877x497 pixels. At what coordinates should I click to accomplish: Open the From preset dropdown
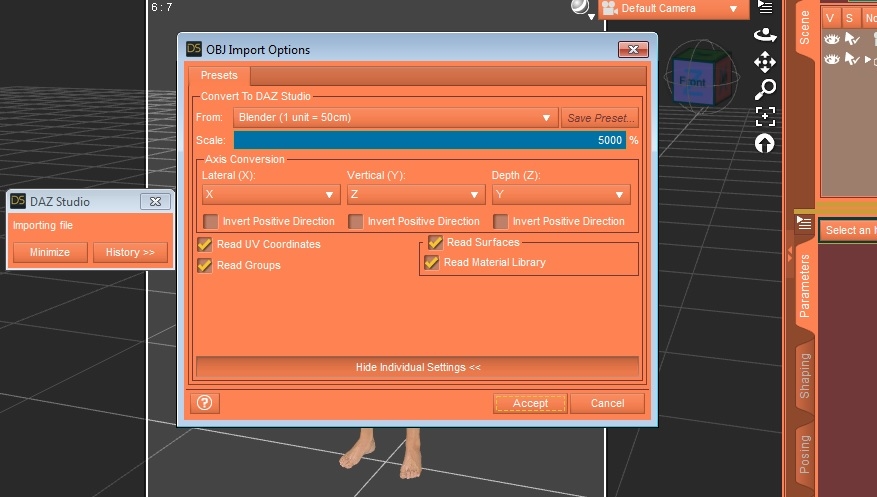pos(395,118)
